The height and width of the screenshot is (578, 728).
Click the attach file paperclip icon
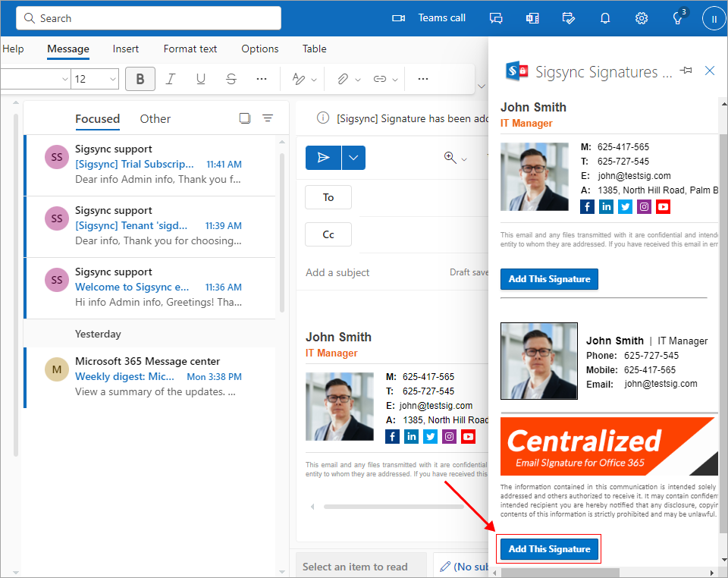coord(342,79)
